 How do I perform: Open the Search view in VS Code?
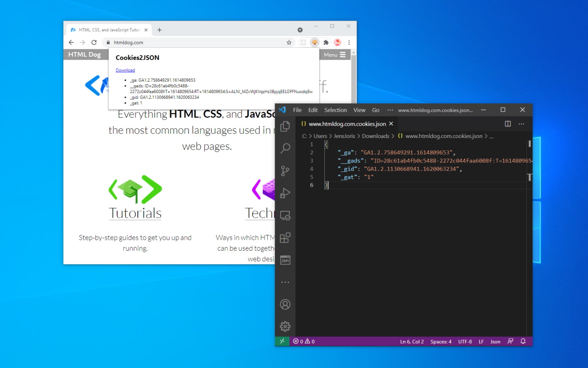coord(285,148)
